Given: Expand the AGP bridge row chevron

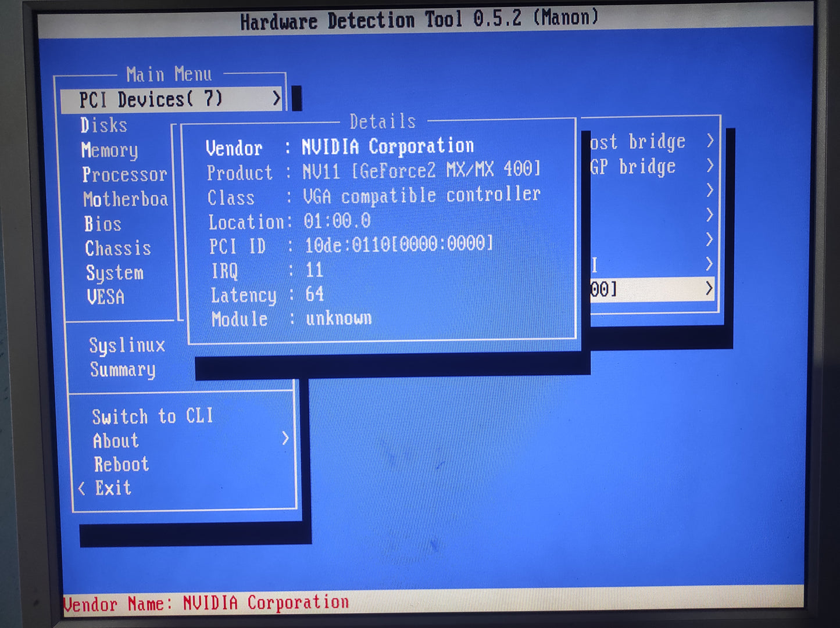Looking at the screenshot, I should (709, 167).
